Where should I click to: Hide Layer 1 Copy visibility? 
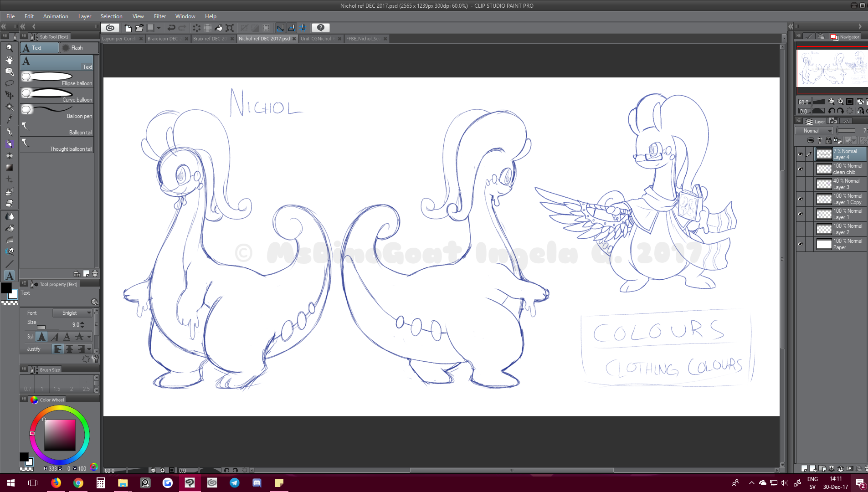pos(800,199)
